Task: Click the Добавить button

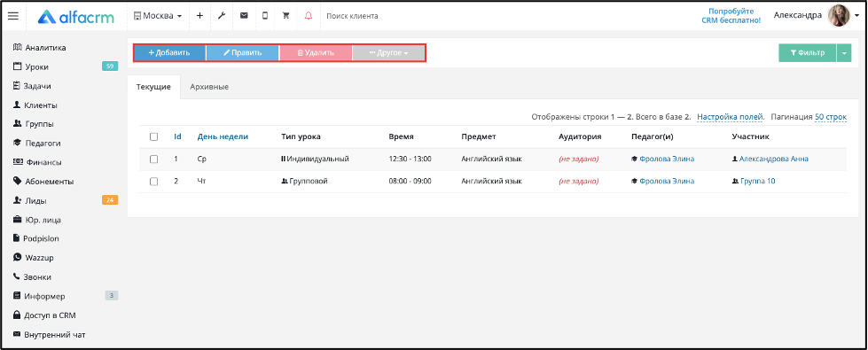Action: pyautogui.click(x=169, y=53)
